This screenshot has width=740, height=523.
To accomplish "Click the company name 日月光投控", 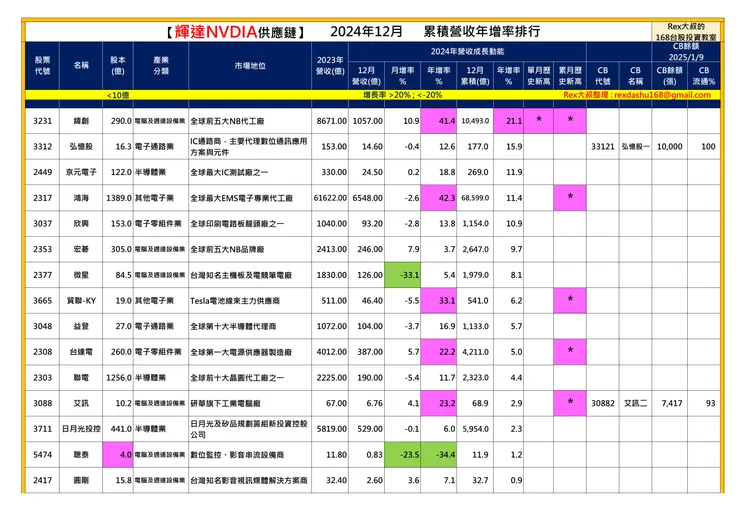I will pos(81,429).
